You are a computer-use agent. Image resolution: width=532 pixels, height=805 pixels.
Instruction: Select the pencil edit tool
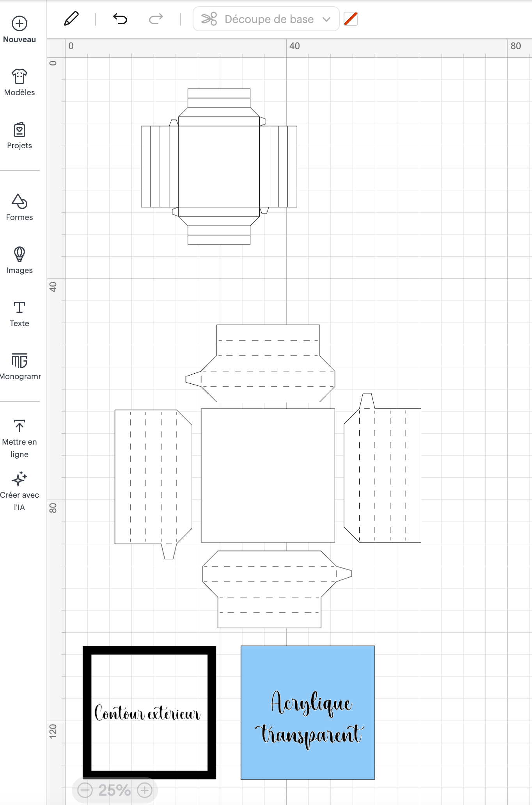click(71, 19)
